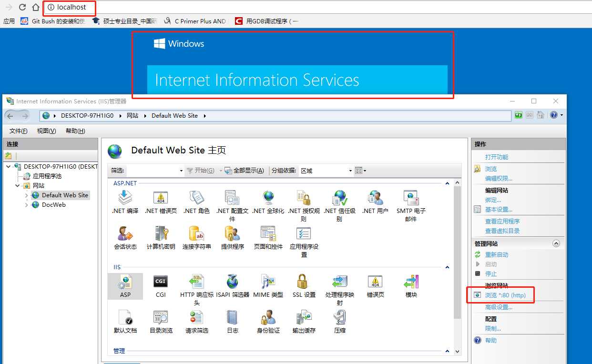Open the 文件(F) menu
Image resolution: width=592 pixels, height=364 pixels.
[x=18, y=131]
